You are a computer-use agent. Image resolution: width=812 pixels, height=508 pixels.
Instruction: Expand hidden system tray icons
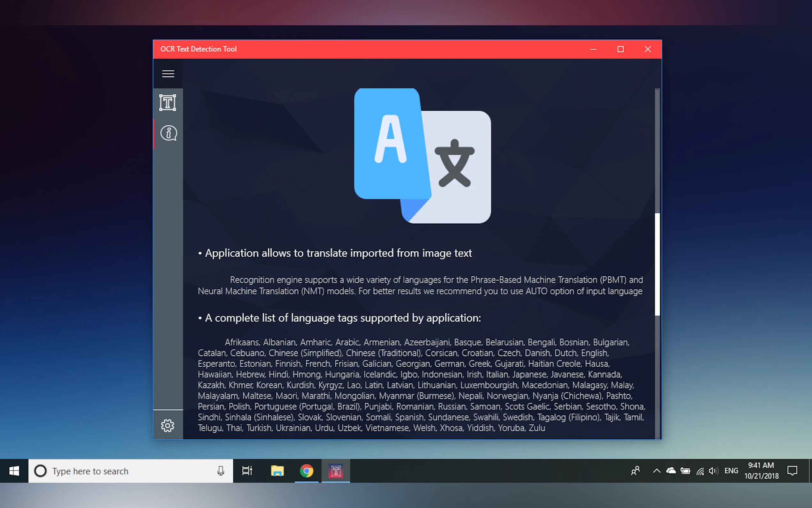click(x=657, y=471)
